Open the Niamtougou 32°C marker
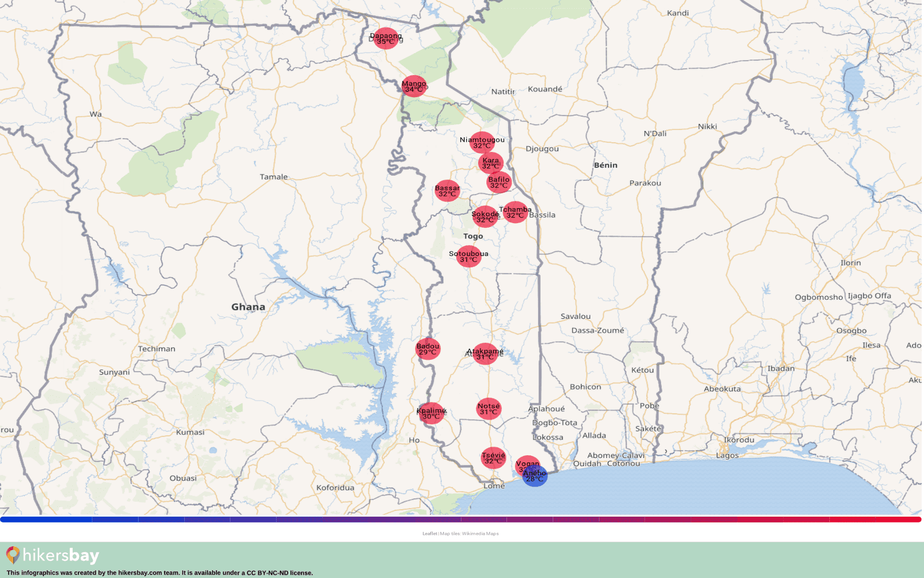Screen dimensions: 924x578 (482, 143)
